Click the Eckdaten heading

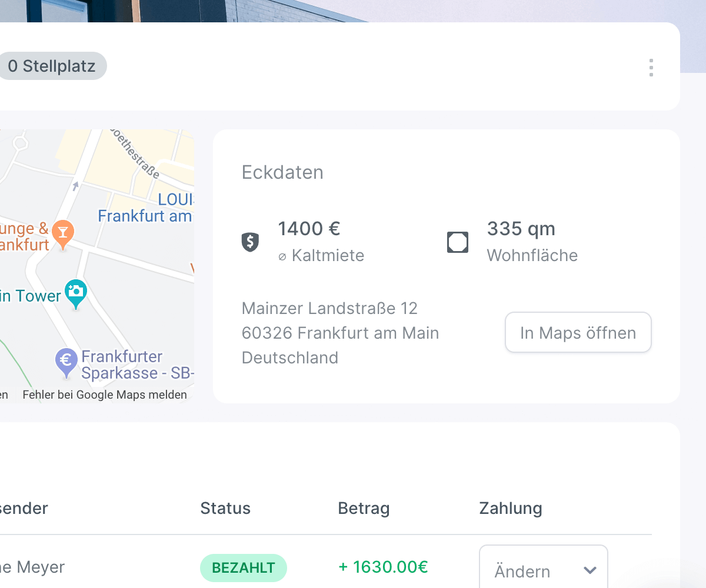[x=282, y=172]
